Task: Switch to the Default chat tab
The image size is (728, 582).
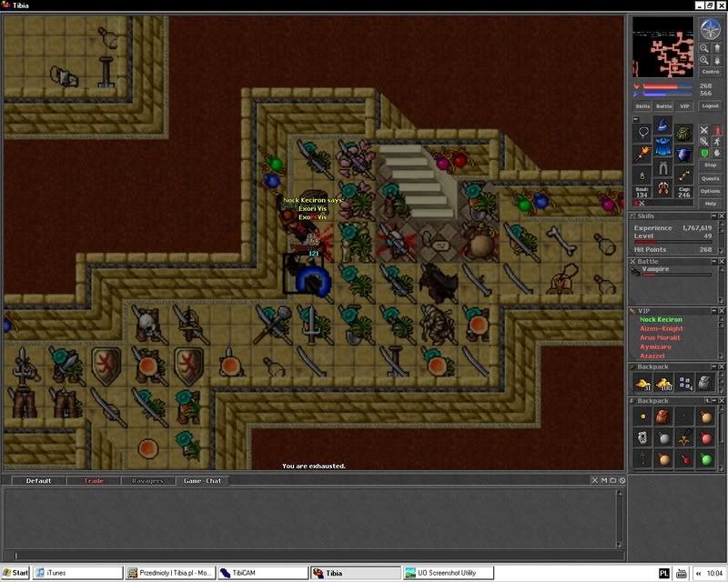Action: [x=38, y=481]
